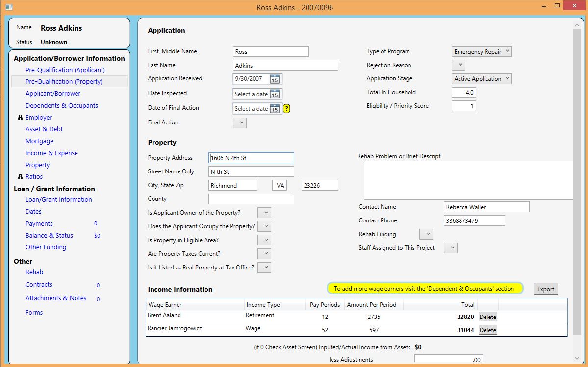Open Dependents & Occupants section
Screen dimensions: 588x367
tap(61, 106)
